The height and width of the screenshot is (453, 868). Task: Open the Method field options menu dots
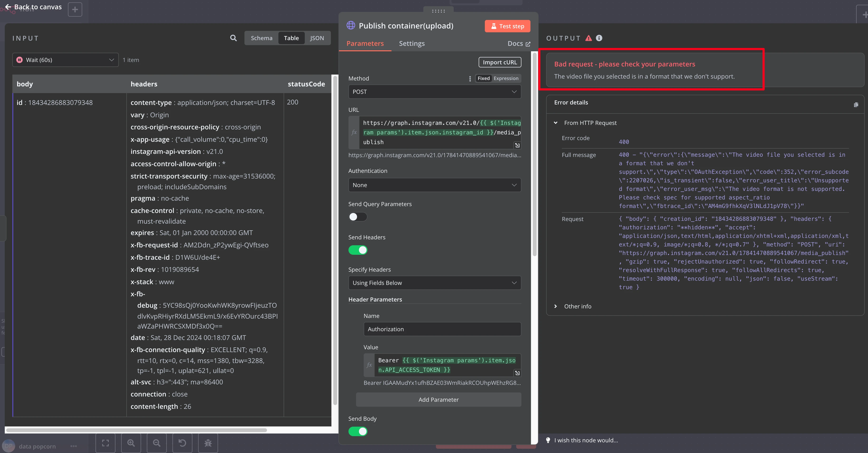pyautogui.click(x=470, y=79)
